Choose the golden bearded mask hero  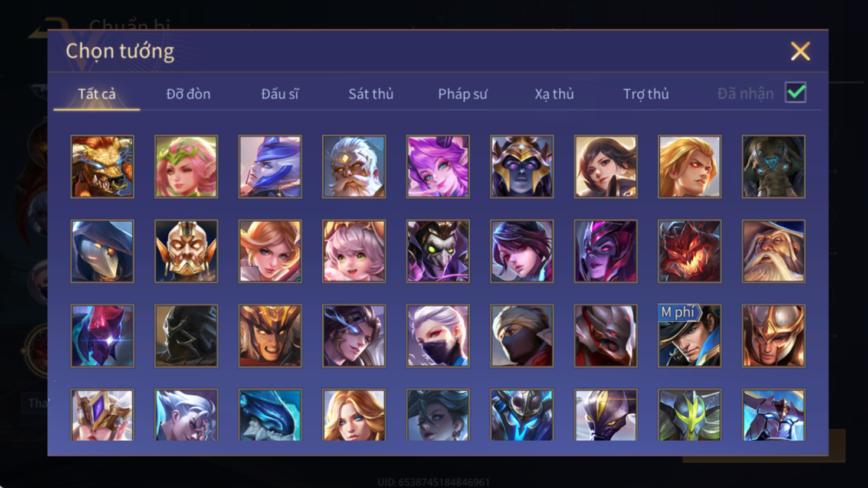coord(186,251)
